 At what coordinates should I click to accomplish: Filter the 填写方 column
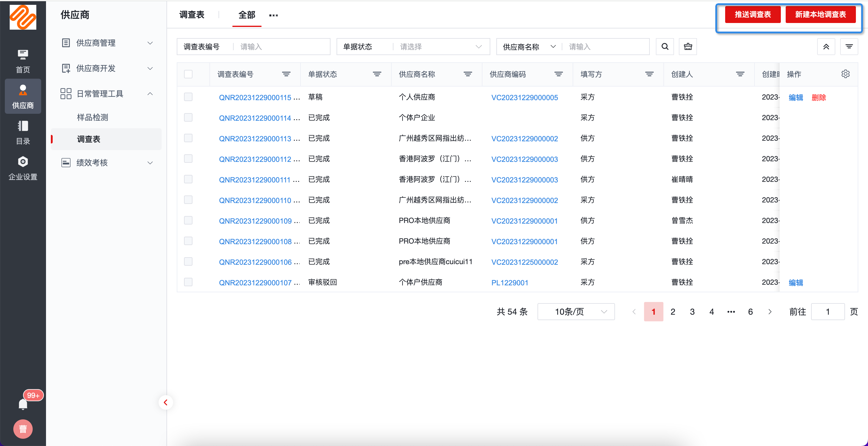tap(649, 74)
